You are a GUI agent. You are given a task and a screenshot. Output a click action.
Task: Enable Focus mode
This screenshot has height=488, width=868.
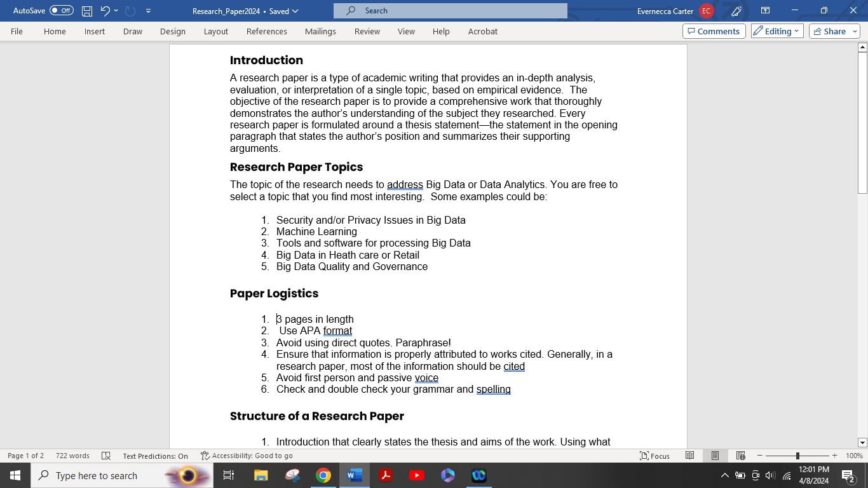(654, 456)
